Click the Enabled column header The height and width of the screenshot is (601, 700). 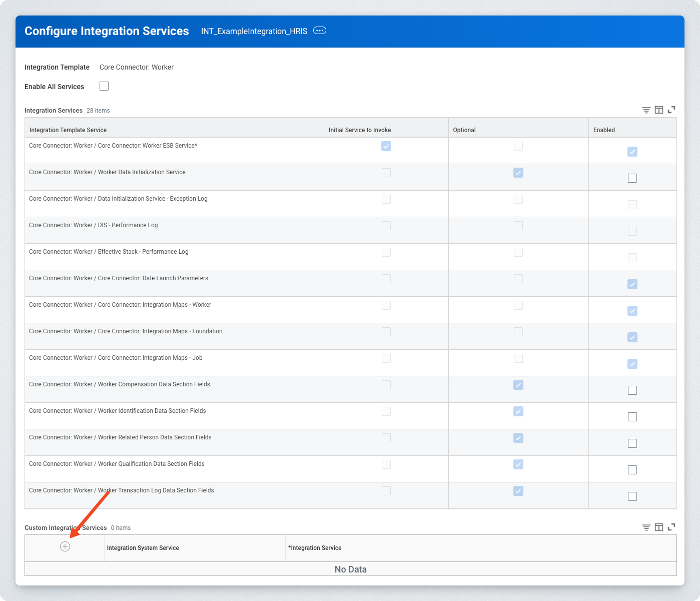pyautogui.click(x=604, y=130)
